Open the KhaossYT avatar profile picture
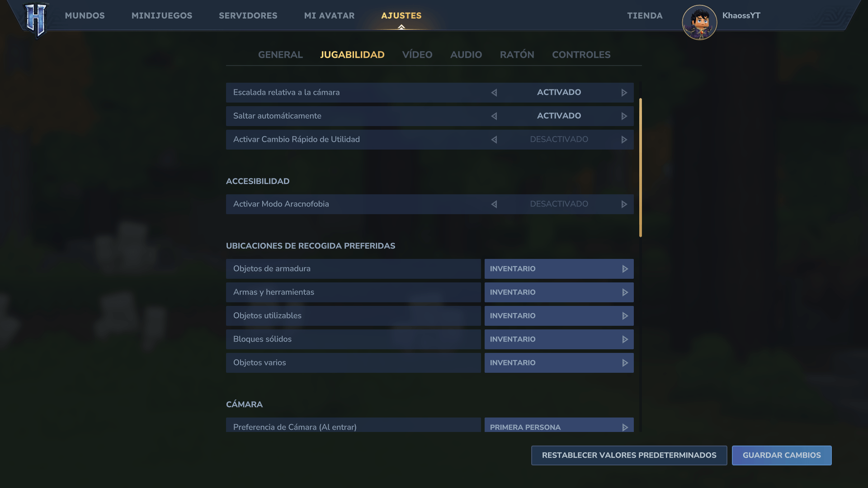The width and height of the screenshot is (868, 488). tap(699, 22)
